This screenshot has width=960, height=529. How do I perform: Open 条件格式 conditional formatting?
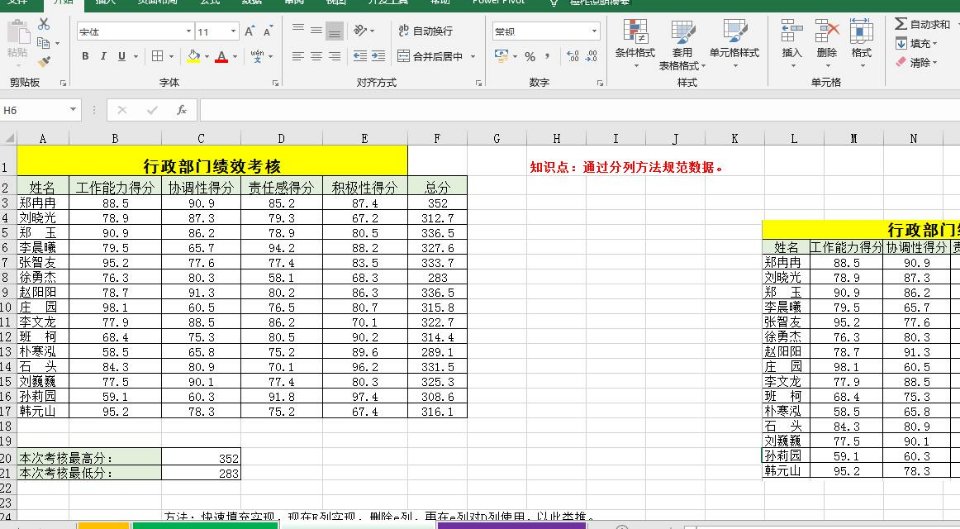636,42
